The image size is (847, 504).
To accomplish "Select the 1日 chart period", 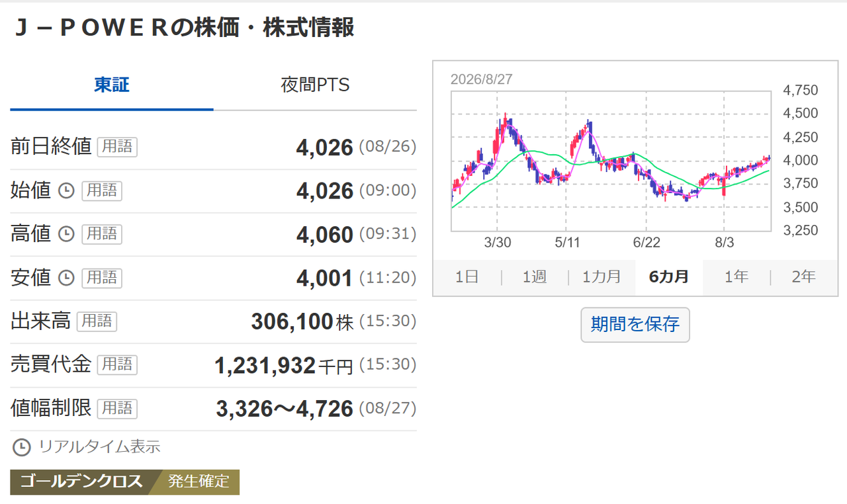I will coord(467,277).
